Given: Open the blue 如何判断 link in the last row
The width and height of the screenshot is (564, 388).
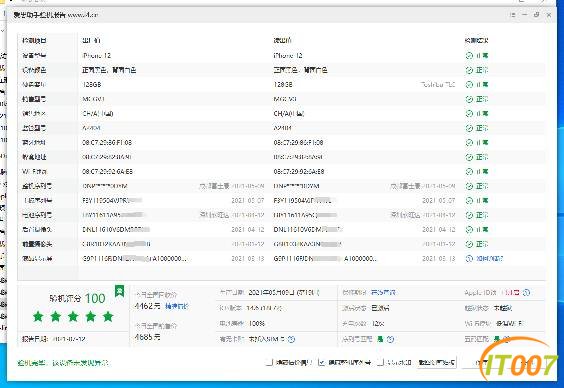Looking at the screenshot, I should [490, 259].
